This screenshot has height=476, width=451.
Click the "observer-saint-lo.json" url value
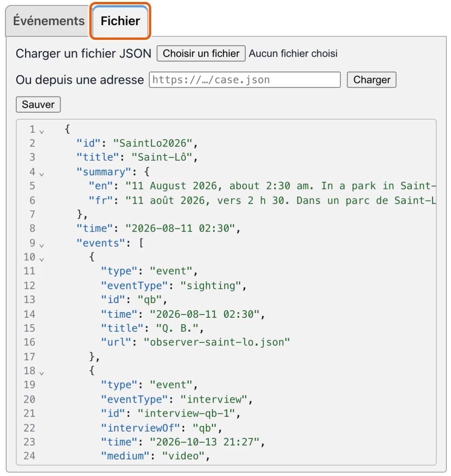(x=217, y=342)
